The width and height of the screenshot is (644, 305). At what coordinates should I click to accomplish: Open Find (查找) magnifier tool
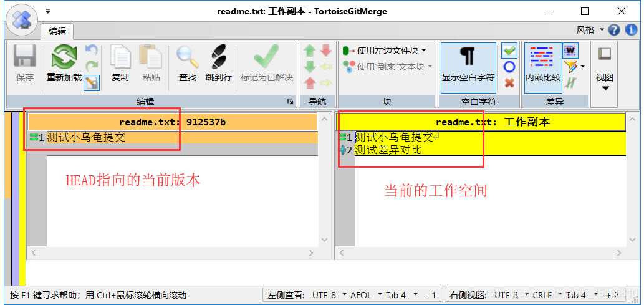point(188,63)
